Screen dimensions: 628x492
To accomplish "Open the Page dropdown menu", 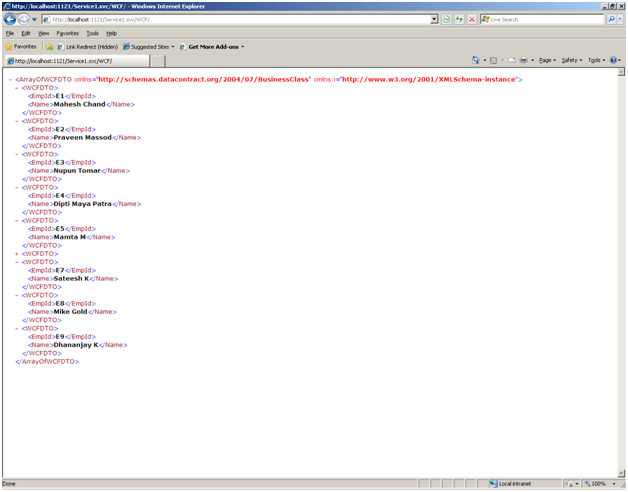I will pyautogui.click(x=546, y=60).
